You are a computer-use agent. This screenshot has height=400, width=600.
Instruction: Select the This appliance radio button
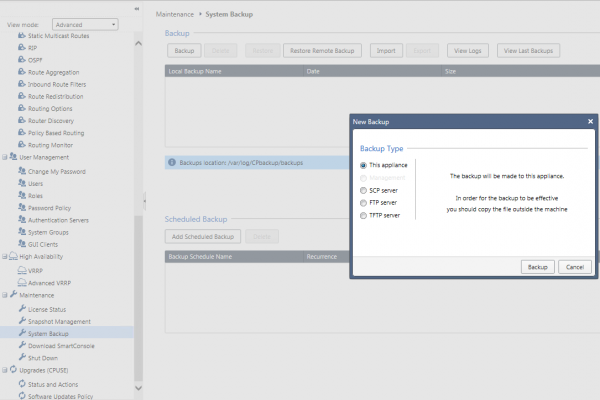(x=363, y=165)
